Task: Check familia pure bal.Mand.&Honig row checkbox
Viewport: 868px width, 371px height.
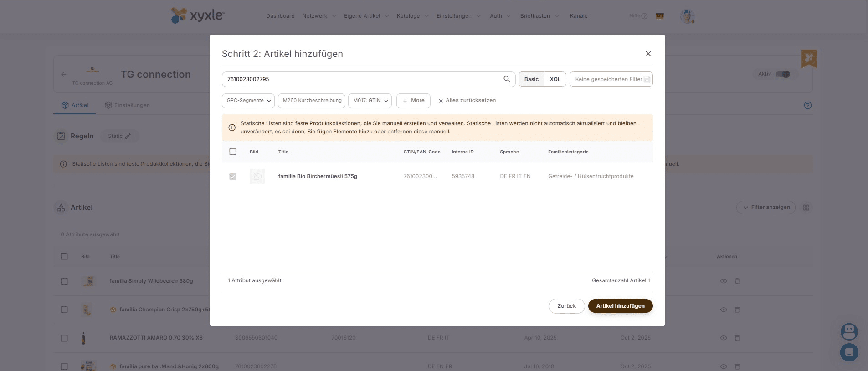Action: [x=64, y=366]
